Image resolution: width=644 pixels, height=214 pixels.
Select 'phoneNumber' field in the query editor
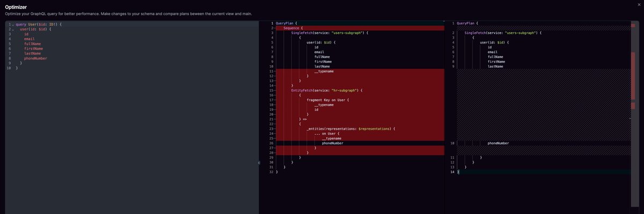click(36, 59)
